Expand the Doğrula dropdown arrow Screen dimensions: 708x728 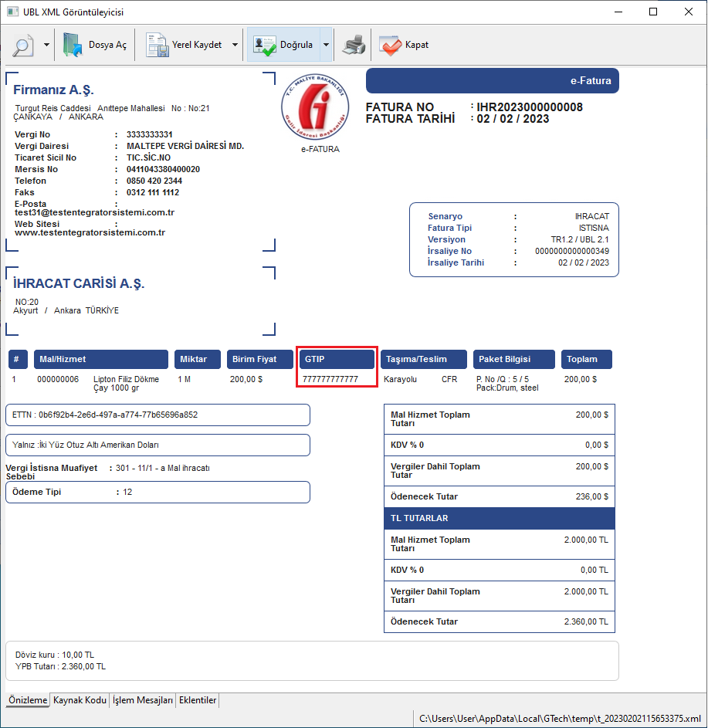pyautogui.click(x=326, y=45)
